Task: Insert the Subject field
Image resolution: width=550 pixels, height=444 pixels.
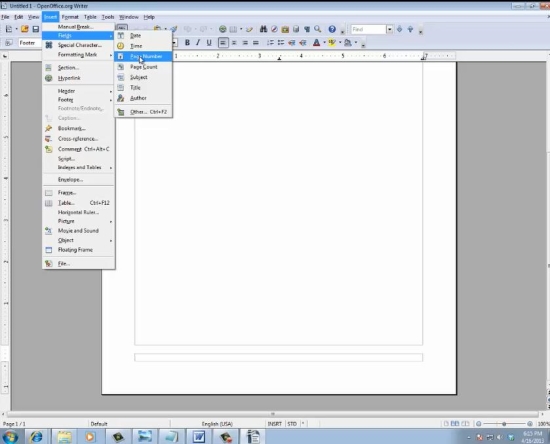Action: pos(143,77)
